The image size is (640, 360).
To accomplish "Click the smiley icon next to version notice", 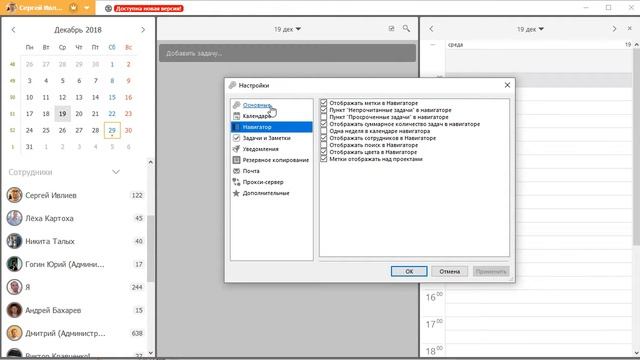I will pos(108,8).
